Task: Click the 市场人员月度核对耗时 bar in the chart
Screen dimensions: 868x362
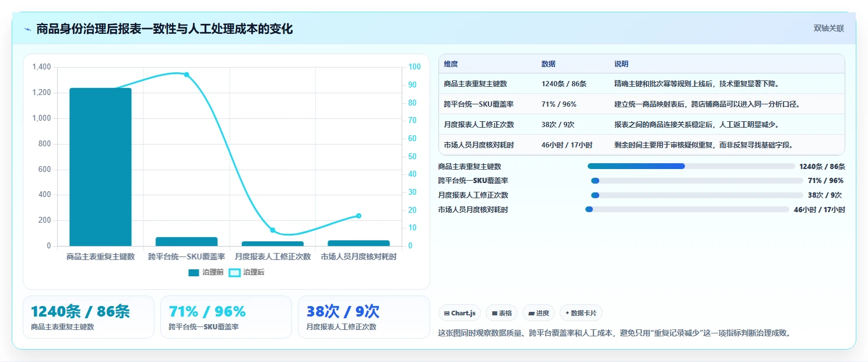Action: pyautogui.click(x=359, y=243)
